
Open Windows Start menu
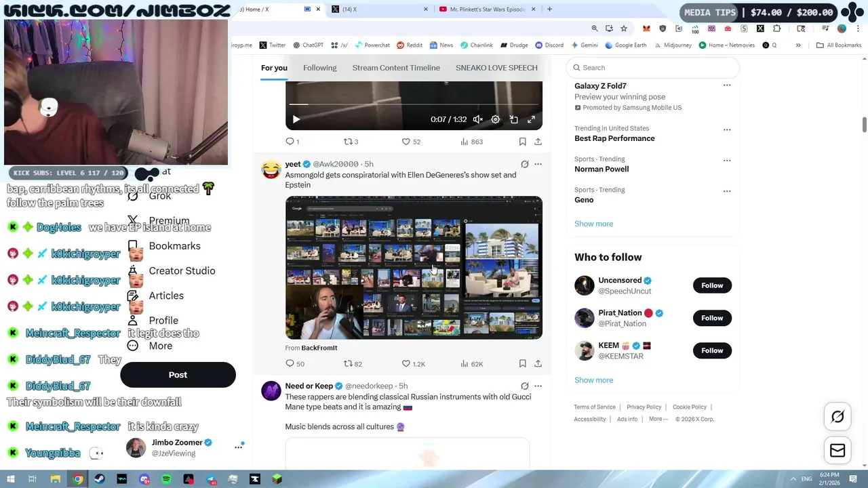tap(10, 479)
